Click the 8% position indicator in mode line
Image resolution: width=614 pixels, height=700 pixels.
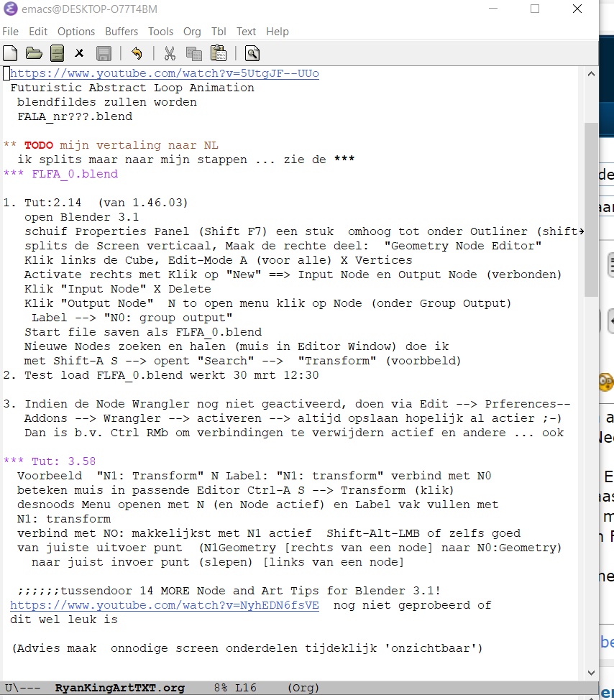coord(221,688)
